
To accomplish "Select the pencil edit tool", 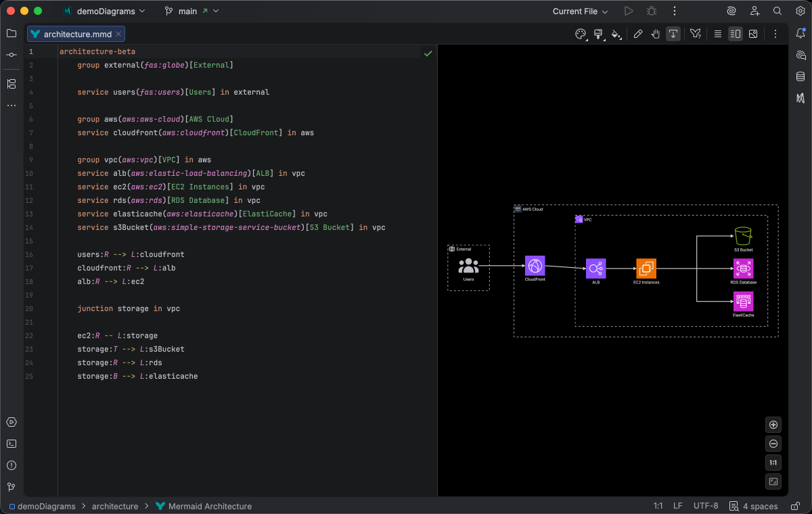I will tap(638, 34).
